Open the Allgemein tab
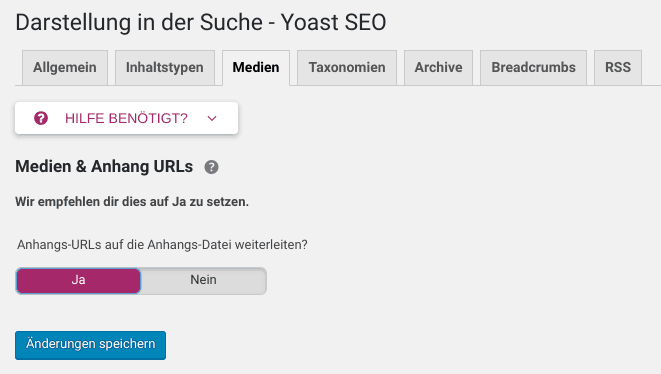Screen dimensions: 661x374 [x=65, y=68]
